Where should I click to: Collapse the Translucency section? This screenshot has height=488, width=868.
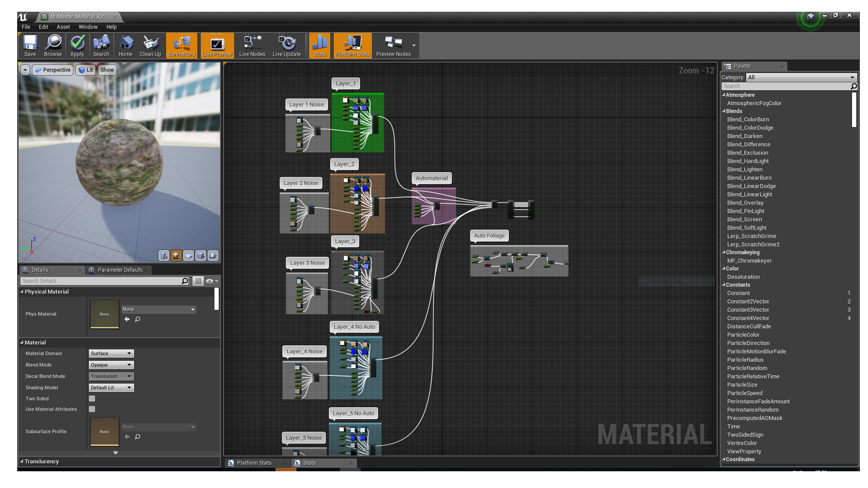tap(22, 461)
